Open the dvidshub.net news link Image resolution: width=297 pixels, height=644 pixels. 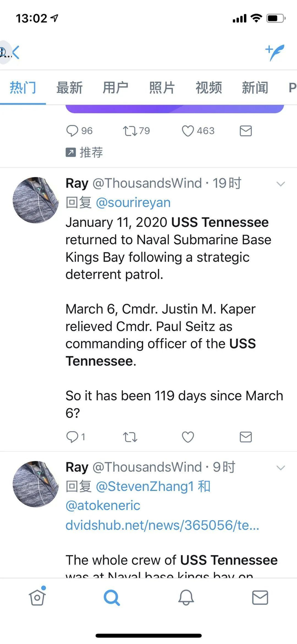point(162,525)
